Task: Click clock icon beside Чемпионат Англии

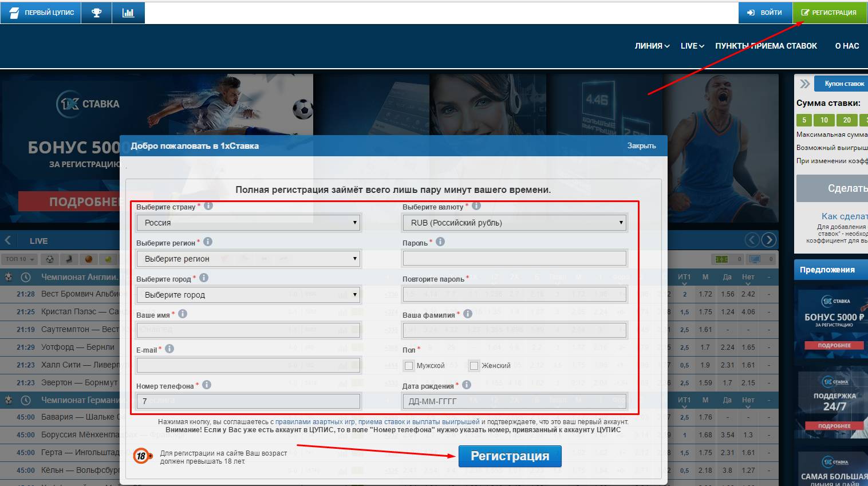Action: click(26, 277)
